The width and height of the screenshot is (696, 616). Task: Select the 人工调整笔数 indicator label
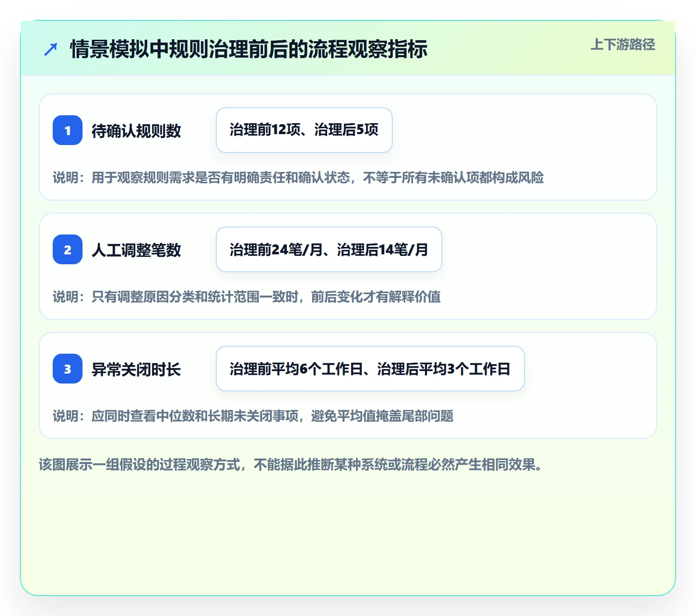pos(136,250)
